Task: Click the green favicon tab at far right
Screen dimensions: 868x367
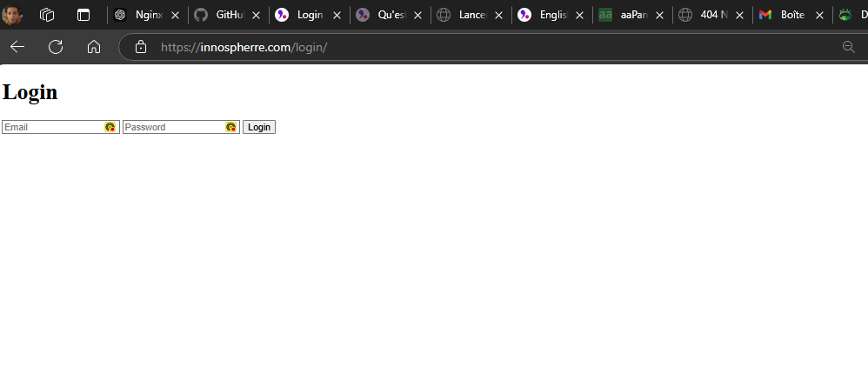Action: pos(851,15)
